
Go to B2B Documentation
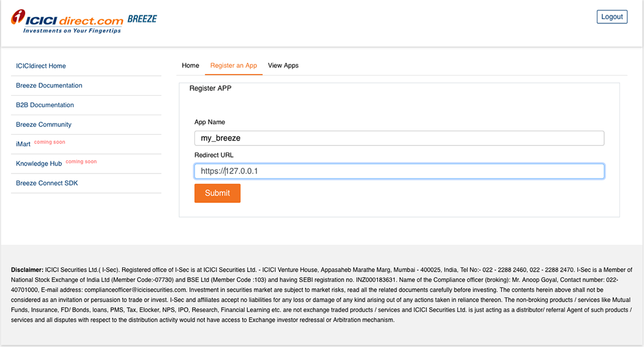(x=45, y=105)
